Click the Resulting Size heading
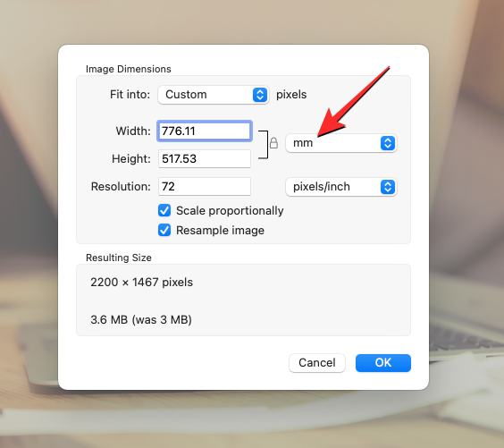Viewport: 504px width, 448px height. click(119, 258)
